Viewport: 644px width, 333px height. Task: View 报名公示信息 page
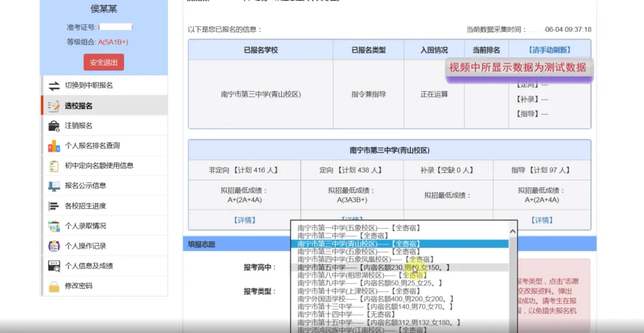[x=104, y=186]
